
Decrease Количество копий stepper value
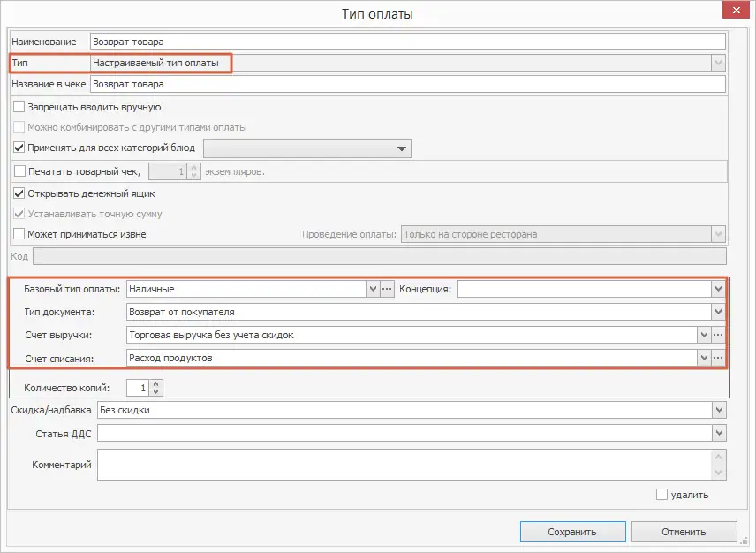[155, 391]
